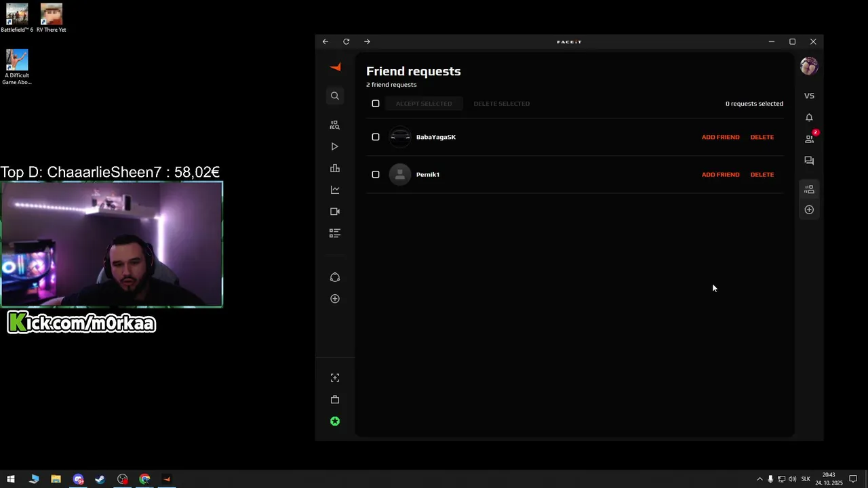
Task: Click the right panel plus circle icon
Action: point(809,210)
